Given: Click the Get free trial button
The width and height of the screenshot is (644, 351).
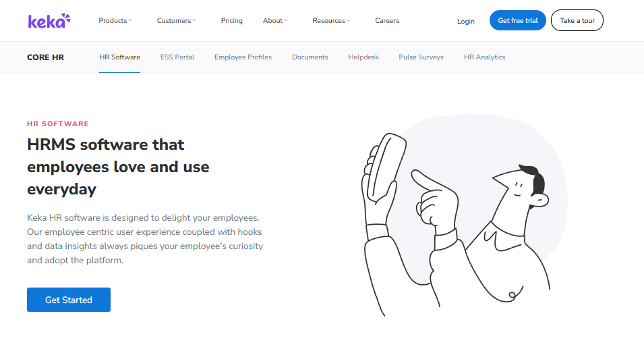Looking at the screenshot, I should coord(517,20).
